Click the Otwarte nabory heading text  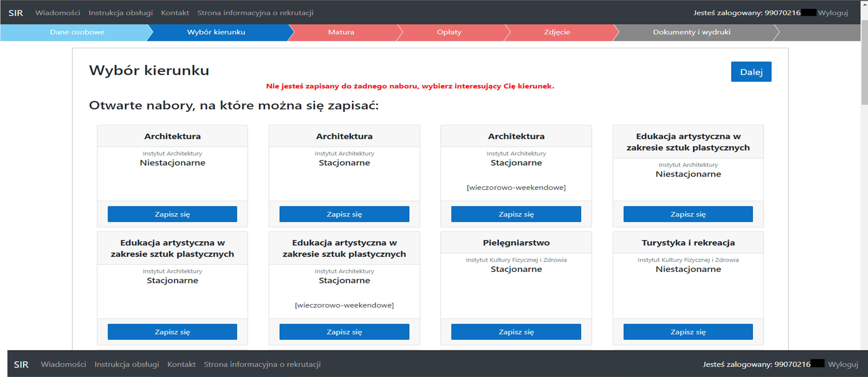pyautogui.click(x=234, y=105)
